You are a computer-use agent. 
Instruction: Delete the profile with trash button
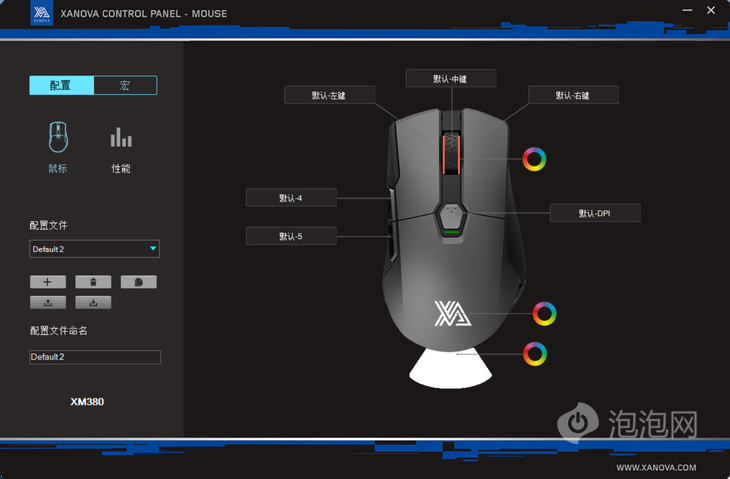coord(93,282)
